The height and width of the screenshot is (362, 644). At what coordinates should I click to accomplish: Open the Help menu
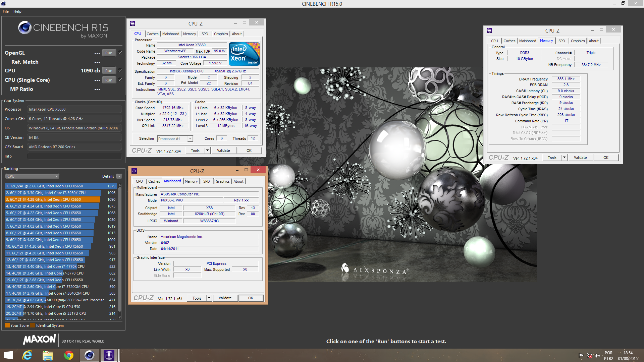pos(17,11)
